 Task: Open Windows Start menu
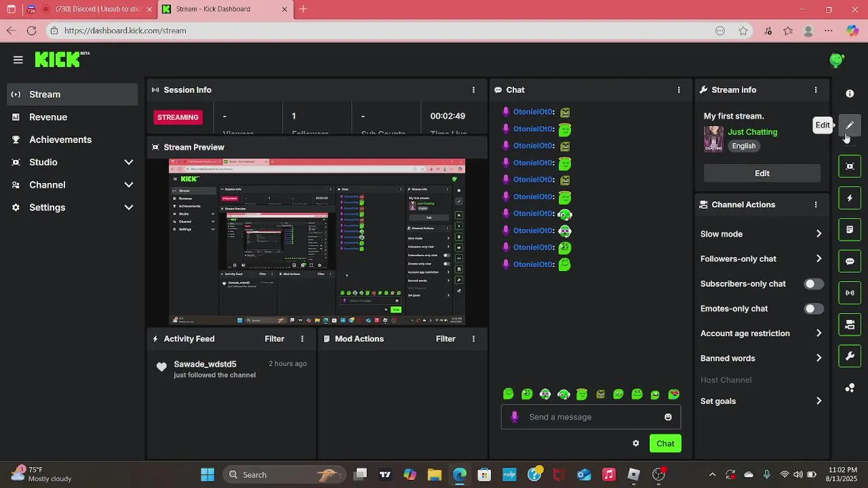coord(208,474)
